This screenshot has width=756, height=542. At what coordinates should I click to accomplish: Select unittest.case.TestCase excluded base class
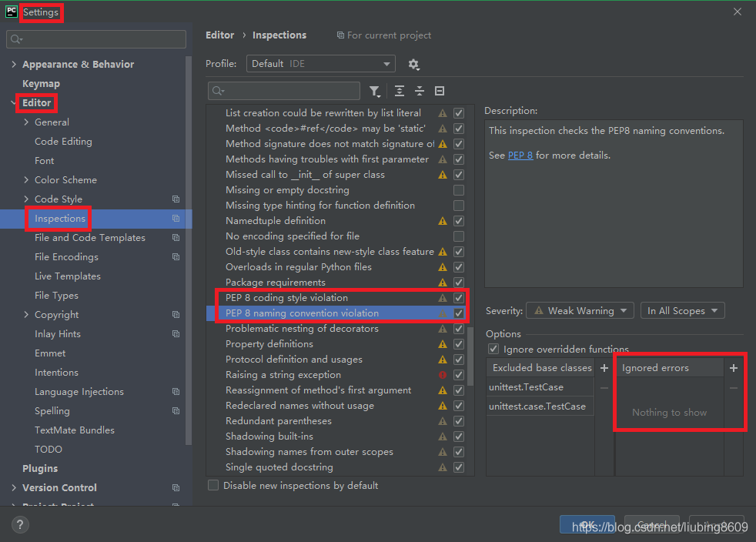(540, 406)
